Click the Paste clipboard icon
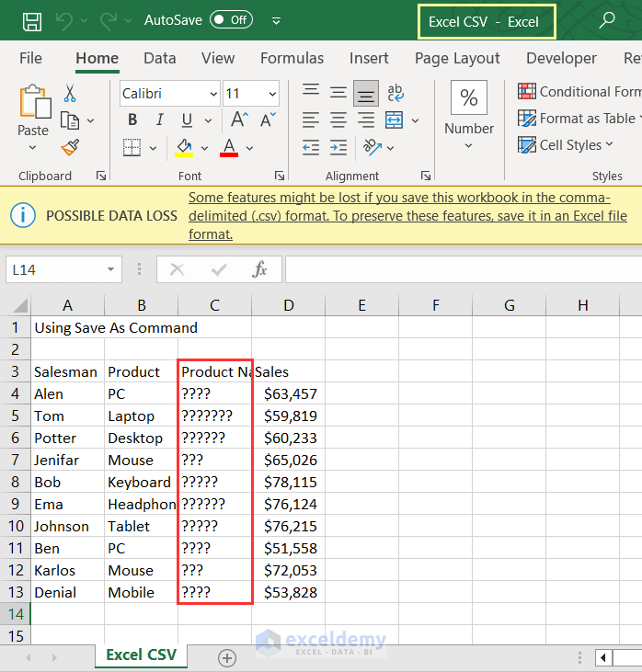The image size is (642, 672). pyautogui.click(x=34, y=101)
